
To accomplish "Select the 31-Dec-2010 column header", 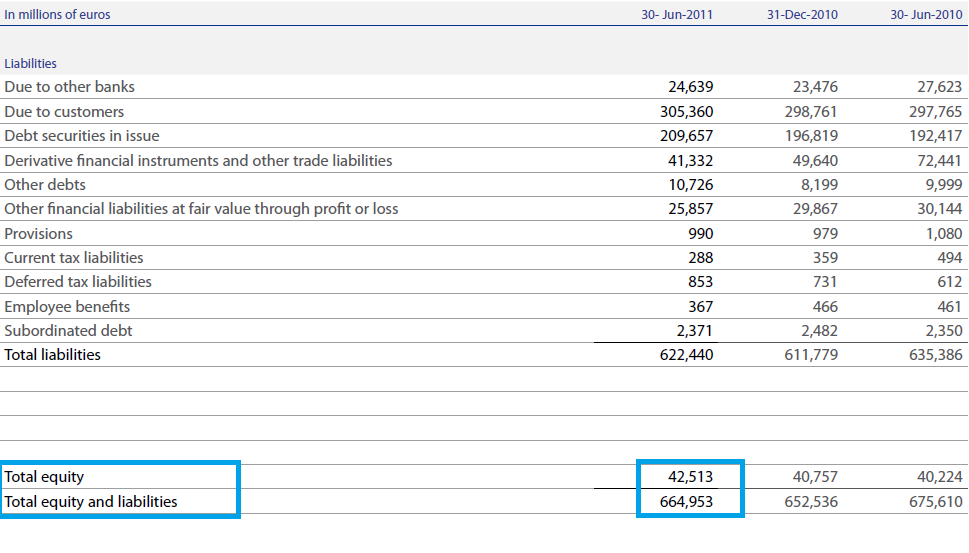I will tap(802, 14).
